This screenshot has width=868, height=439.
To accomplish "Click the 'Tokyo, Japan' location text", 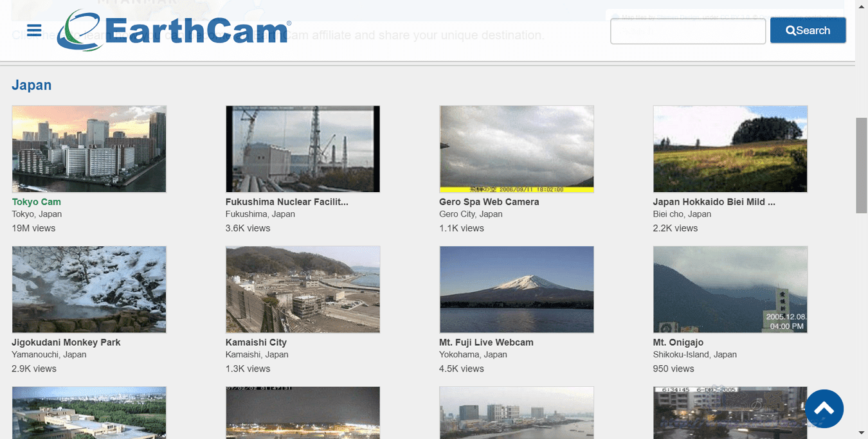I will (37, 214).
